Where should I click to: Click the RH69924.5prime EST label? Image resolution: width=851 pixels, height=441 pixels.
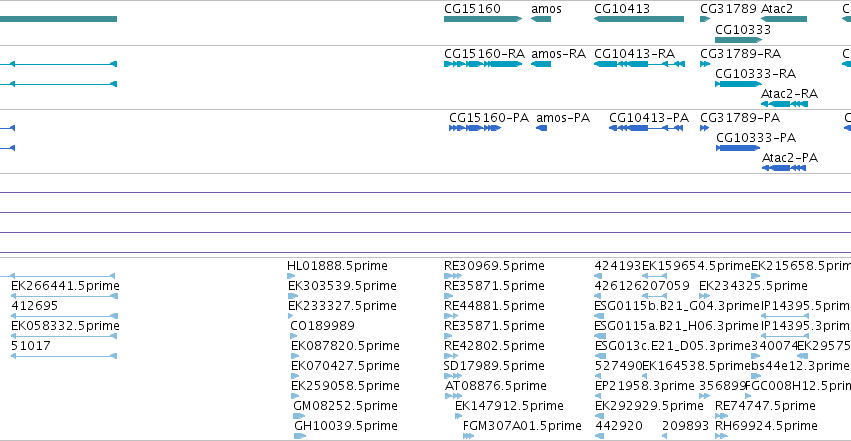[x=766, y=426]
